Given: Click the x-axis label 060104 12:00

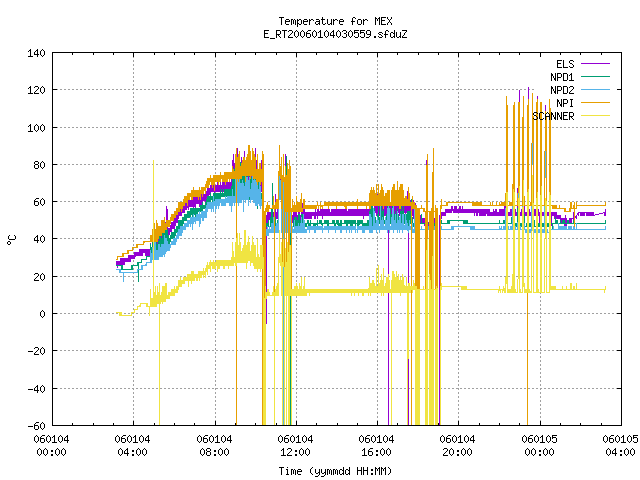Looking at the screenshot, I should [296, 446].
